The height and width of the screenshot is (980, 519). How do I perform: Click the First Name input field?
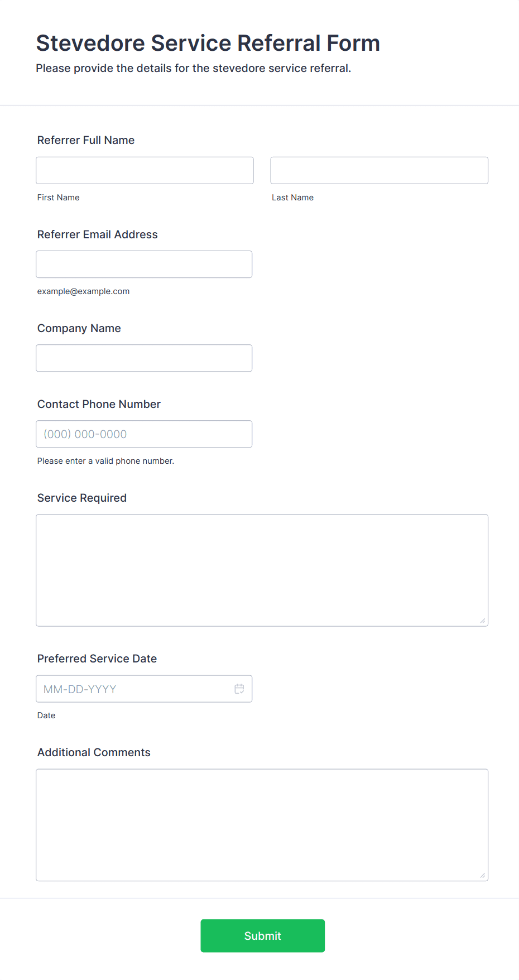click(145, 170)
